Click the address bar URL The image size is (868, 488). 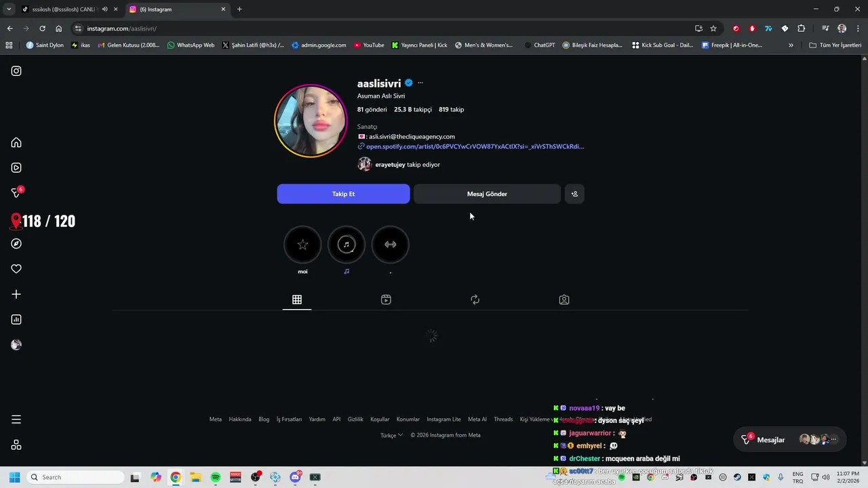coord(122,28)
